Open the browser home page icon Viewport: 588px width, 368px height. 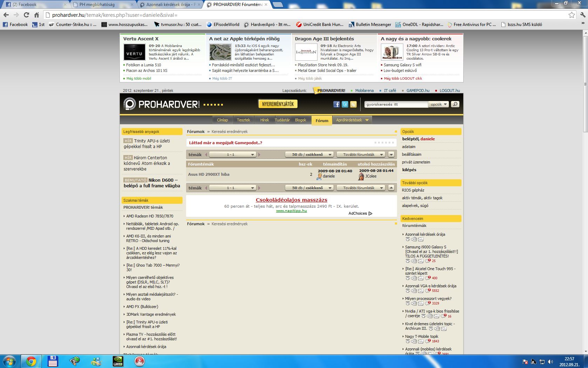[36, 15]
